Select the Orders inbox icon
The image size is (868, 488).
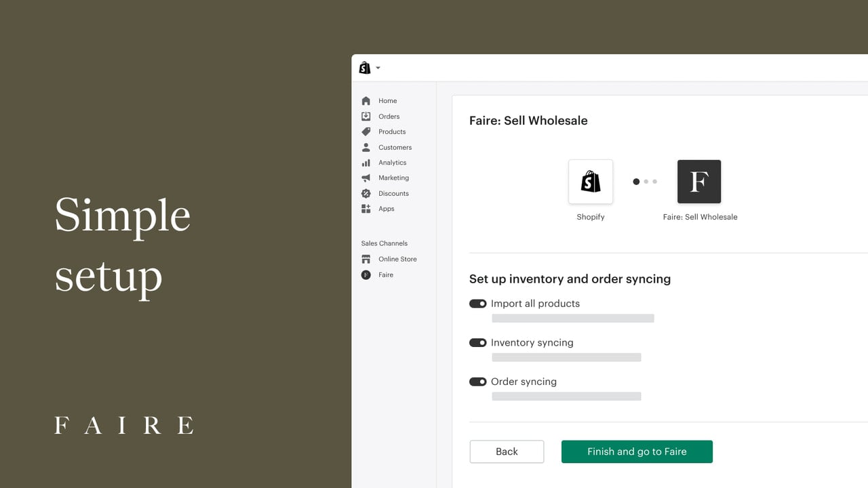(x=366, y=116)
